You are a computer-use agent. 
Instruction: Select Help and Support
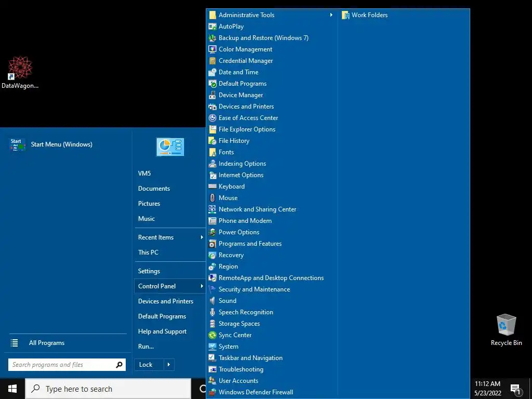pyautogui.click(x=162, y=331)
